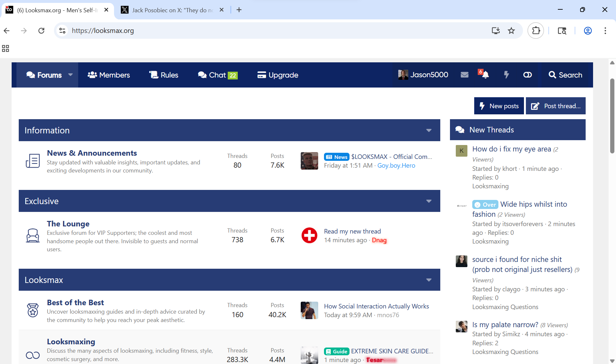Click The Lounge armchair icon

(33, 235)
